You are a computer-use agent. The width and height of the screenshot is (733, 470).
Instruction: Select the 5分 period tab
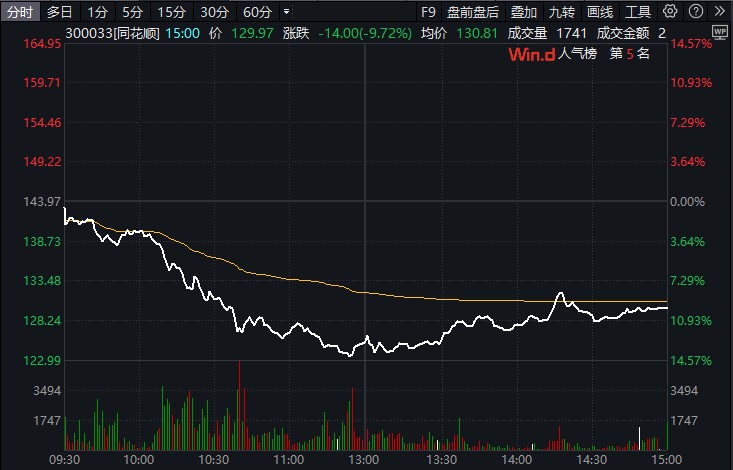click(x=132, y=12)
